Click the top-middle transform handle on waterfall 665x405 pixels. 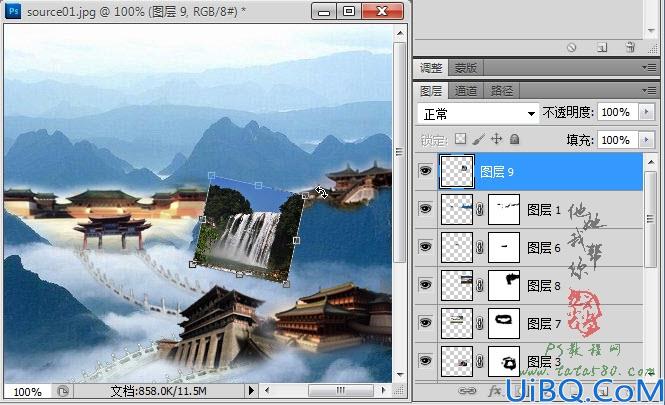(258, 185)
